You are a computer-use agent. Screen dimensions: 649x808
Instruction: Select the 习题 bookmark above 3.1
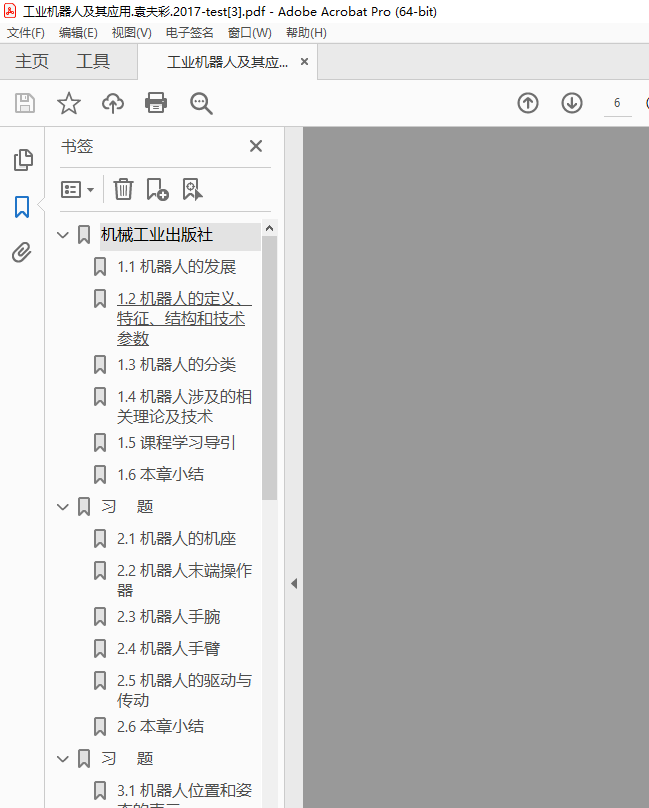click(x=127, y=759)
